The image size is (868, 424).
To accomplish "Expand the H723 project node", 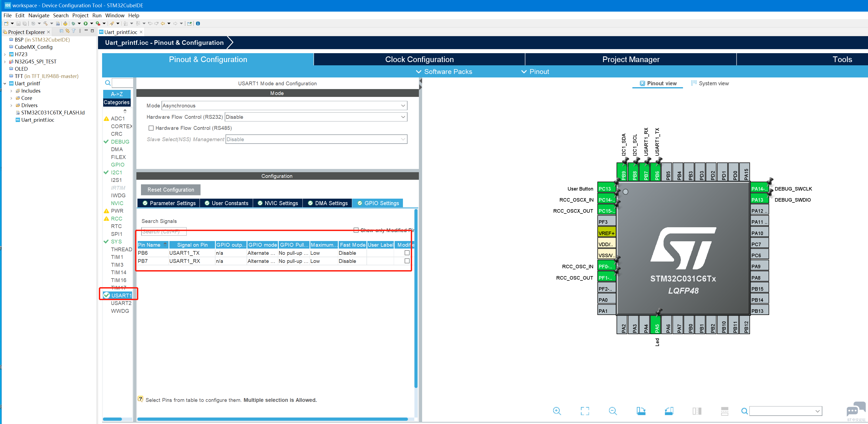I will pyautogui.click(x=5, y=54).
